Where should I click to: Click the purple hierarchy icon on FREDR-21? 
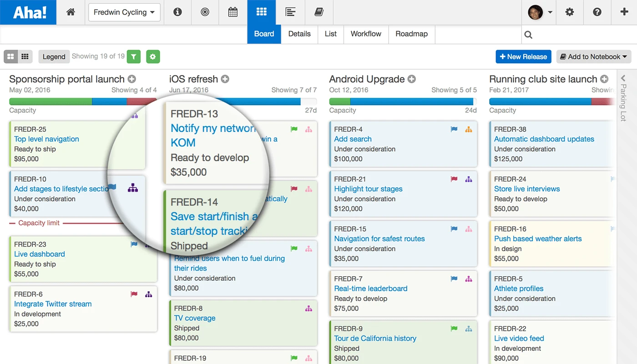pos(469,179)
